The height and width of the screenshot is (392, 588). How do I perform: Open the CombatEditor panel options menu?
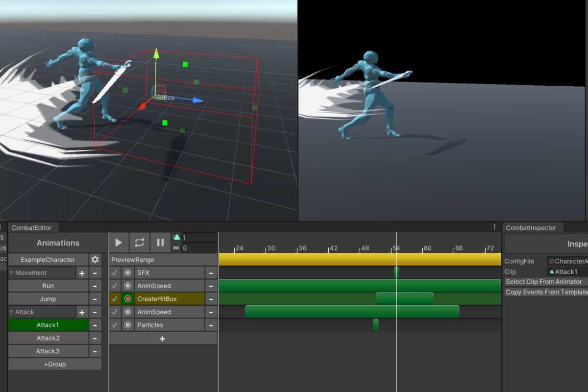[494, 227]
